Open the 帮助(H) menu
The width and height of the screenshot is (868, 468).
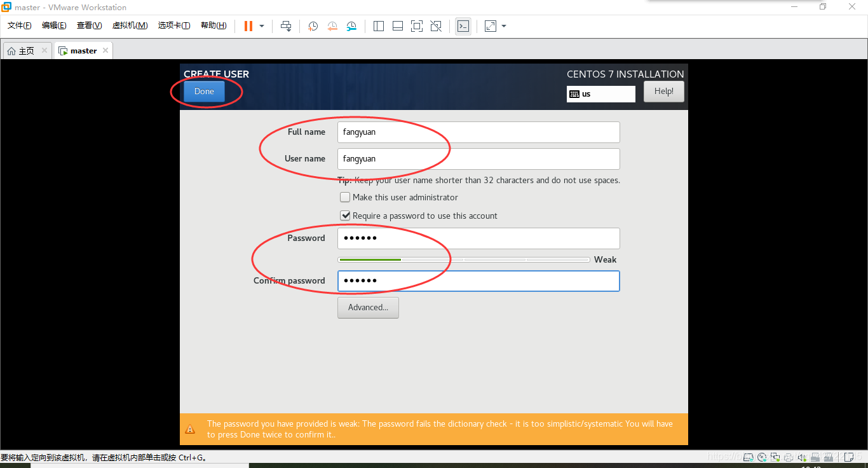[x=214, y=25]
